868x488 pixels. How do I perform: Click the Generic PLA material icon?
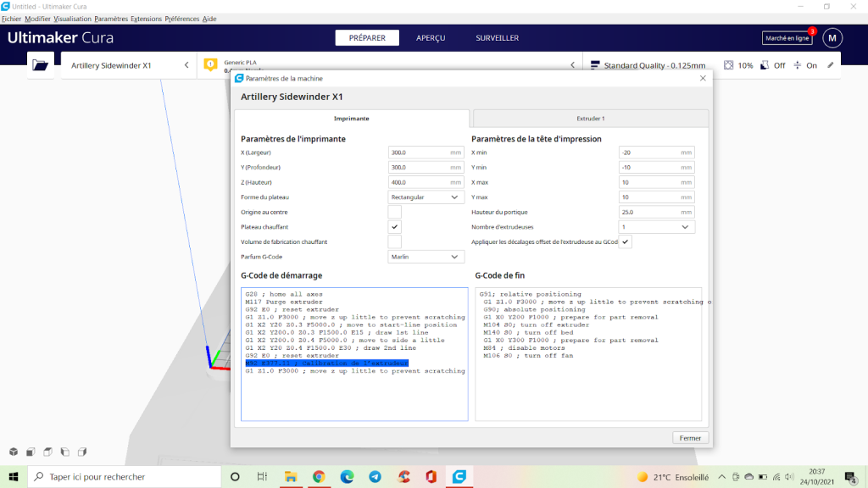[x=210, y=64]
